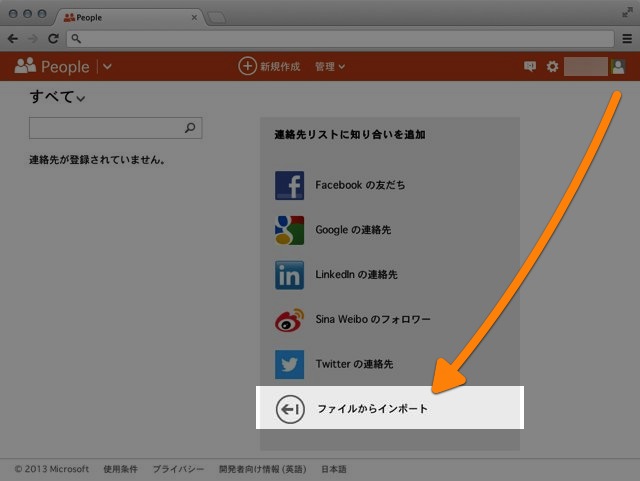Click the Sina Weibo logo icon
640x481 pixels.
point(289,320)
